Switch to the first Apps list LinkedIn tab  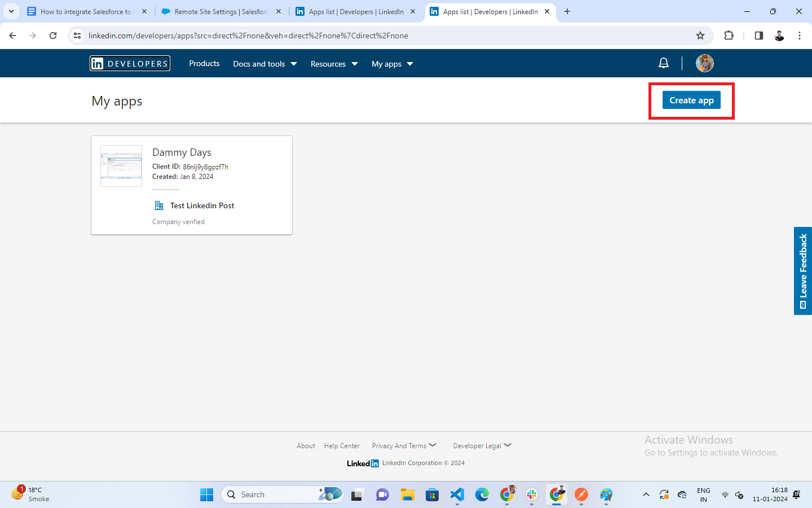356,11
